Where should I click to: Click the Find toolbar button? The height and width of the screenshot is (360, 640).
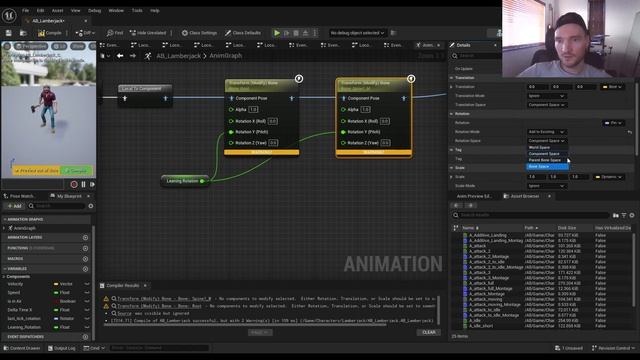click(x=115, y=33)
